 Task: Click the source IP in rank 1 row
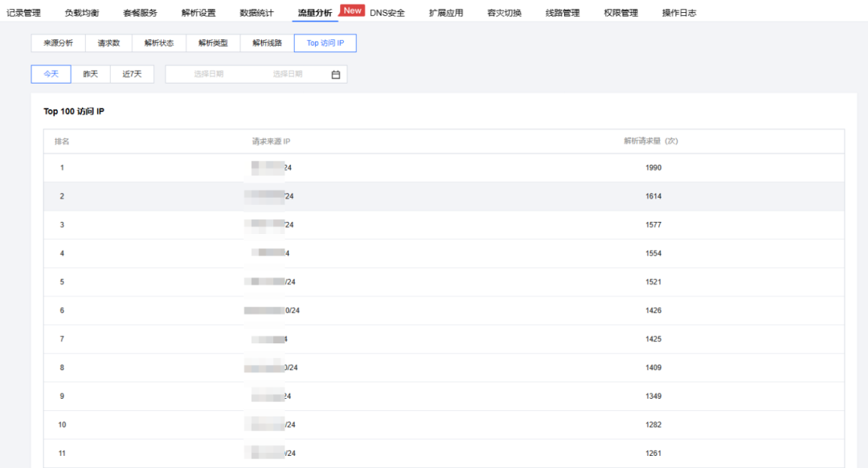point(272,168)
